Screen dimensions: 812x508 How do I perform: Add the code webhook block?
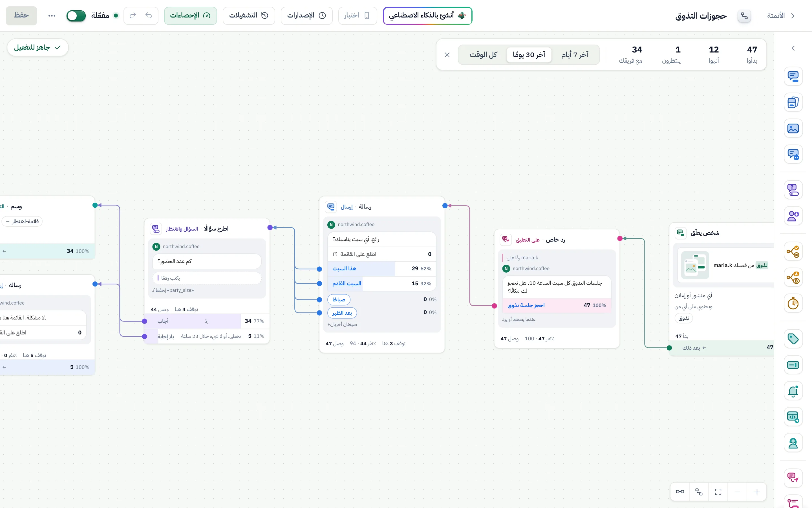(x=793, y=417)
